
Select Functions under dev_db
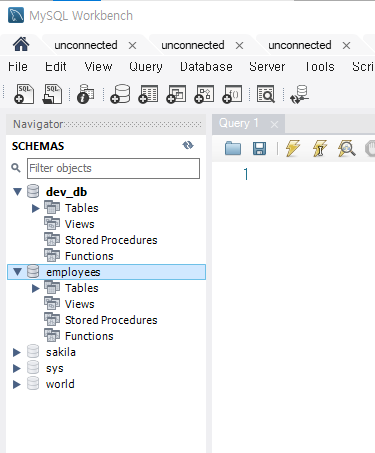pyautogui.click(x=89, y=256)
